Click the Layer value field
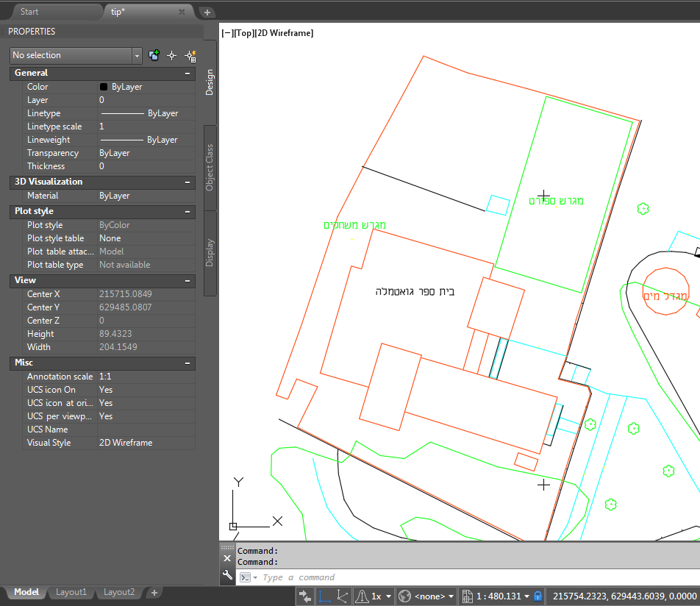 [146, 100]
